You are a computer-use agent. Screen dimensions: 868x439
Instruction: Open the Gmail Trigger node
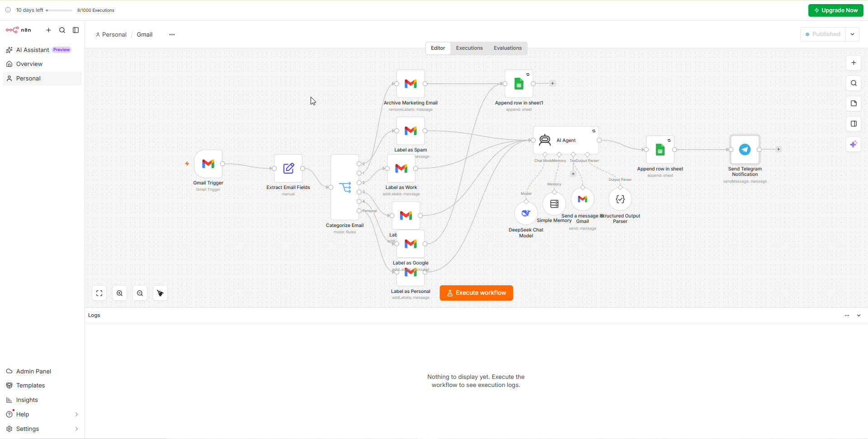coord(208,164)
